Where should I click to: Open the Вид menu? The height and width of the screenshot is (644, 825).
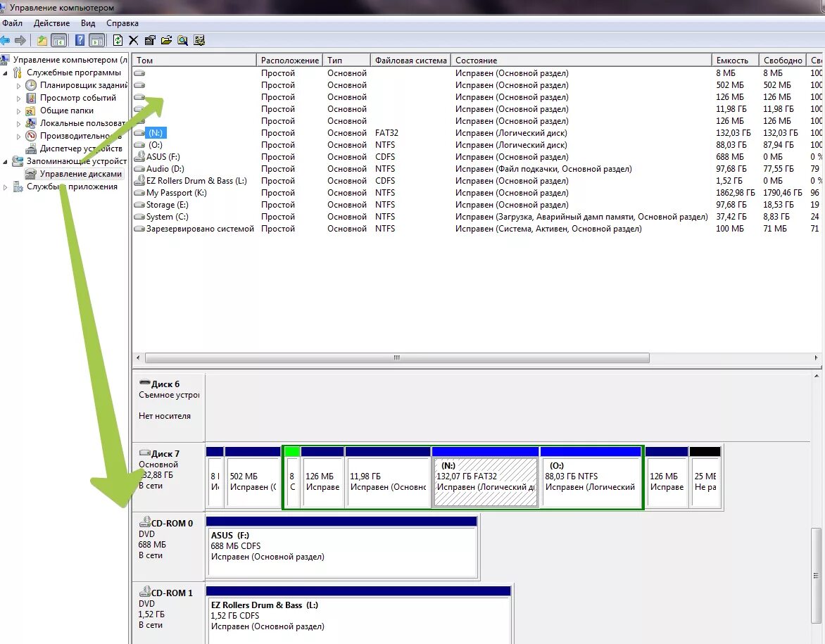coord(88,23)
